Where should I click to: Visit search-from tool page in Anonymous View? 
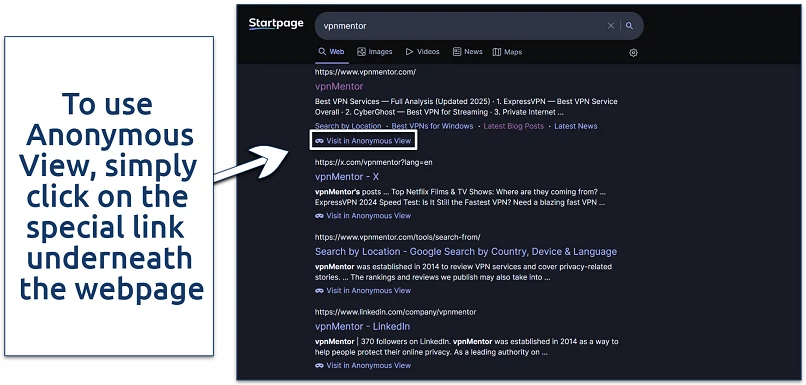tap(363, 290)
